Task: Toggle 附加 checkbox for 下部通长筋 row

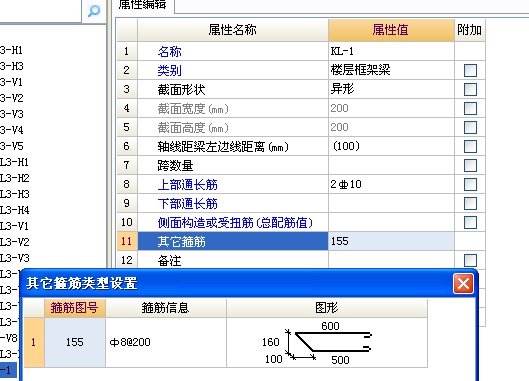Action: click(x=470, y=203)
